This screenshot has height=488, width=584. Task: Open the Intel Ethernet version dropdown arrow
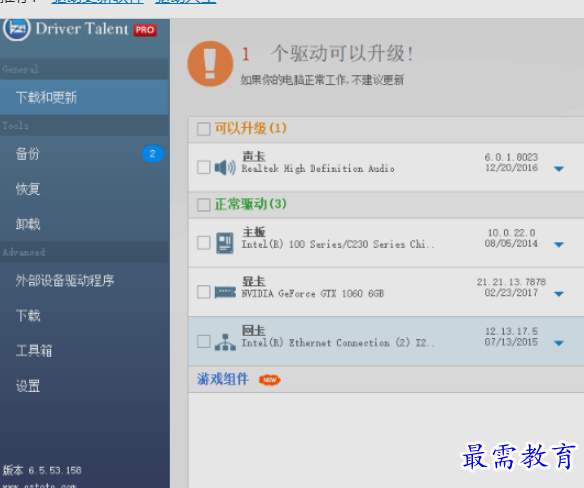click(x=559, y=343)
